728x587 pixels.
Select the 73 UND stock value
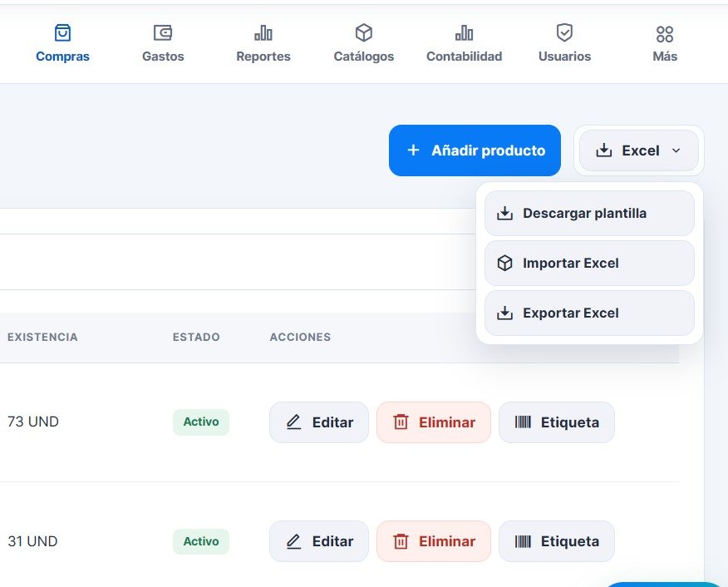tap(33, 422)
